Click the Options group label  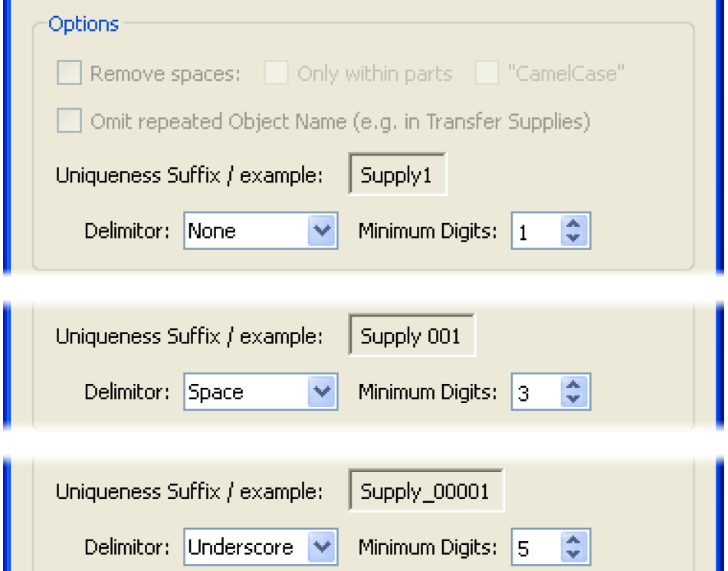click(84, 24)
